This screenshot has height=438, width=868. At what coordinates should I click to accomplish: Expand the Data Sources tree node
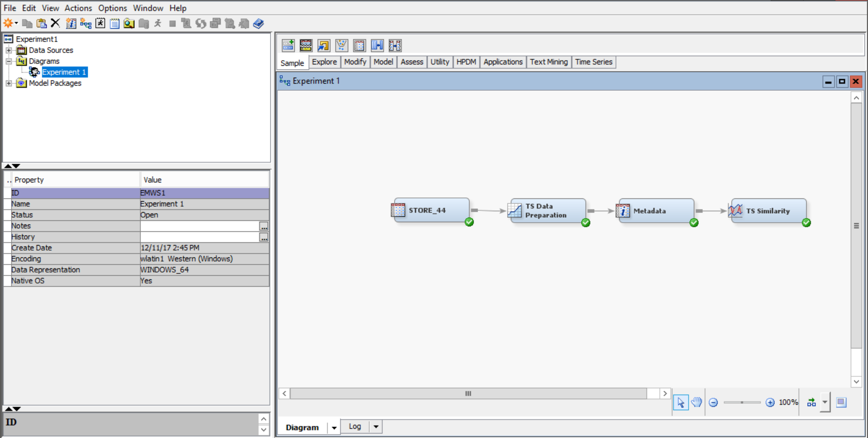point(9,50)
